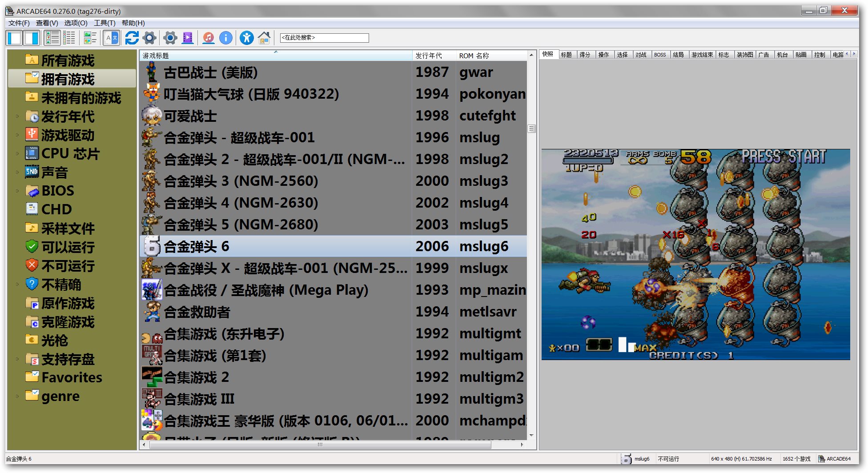Switch to large icon list view

click(x=52, y=38)
